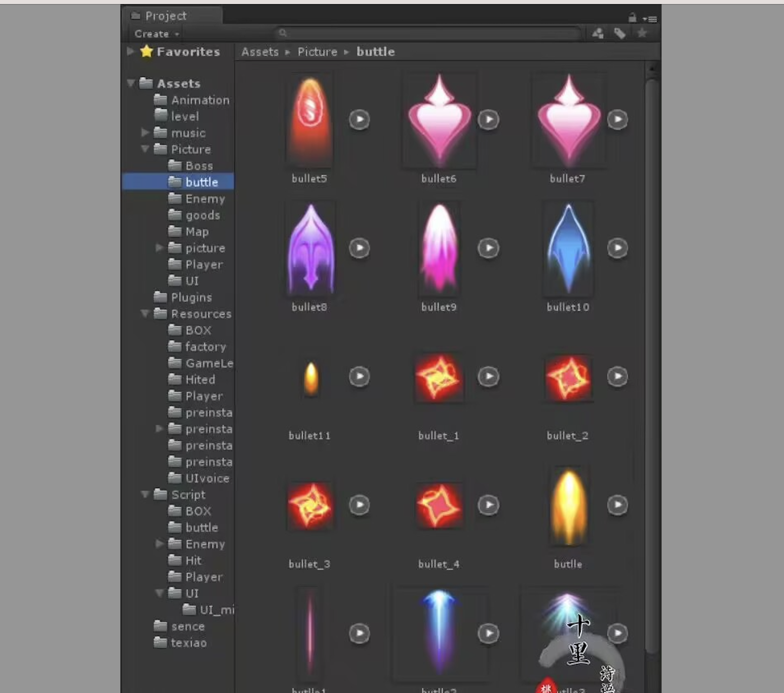This screenshot has height=693, width=784.
Task: Click the Favorites star icon in the sidebar
Action: click(x=146, y=52)
